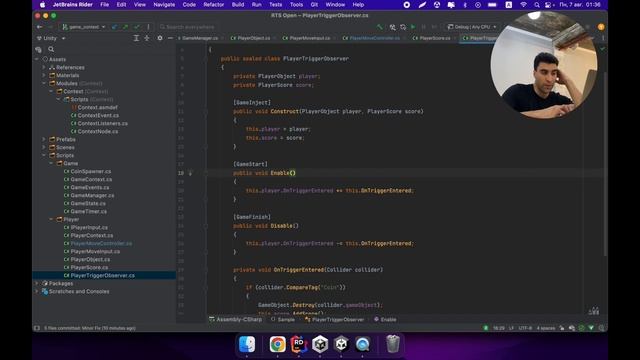This screenshot has width=640, height=360.
Task: Open the Navigate menu
Action: coord(164,5)
